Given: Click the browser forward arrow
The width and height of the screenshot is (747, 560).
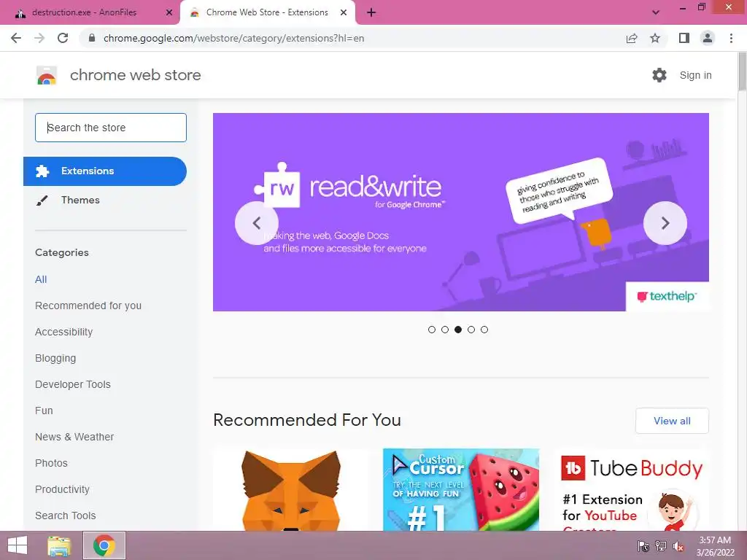Looking at the screenshot, I should tap(39, 38).
